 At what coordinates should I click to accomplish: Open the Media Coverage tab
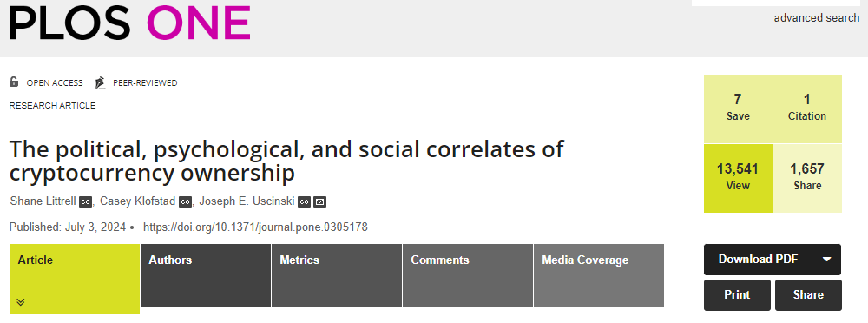point(599,275)
